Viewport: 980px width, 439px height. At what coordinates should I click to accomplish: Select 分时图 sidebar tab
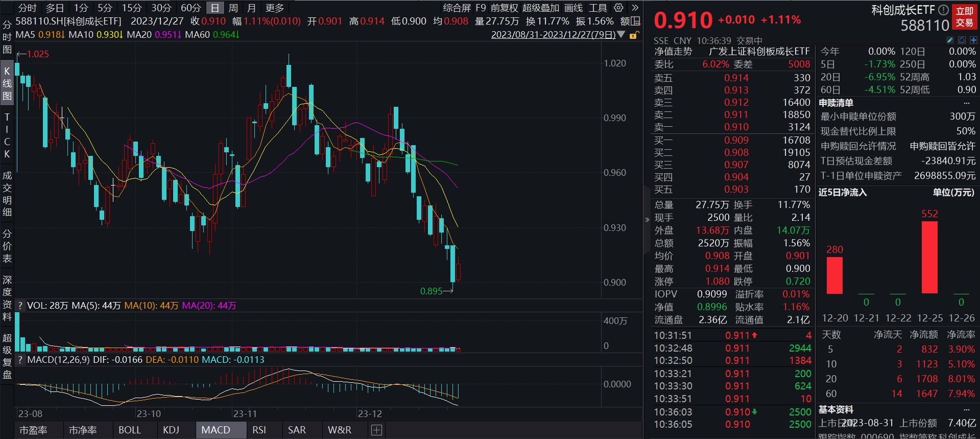(7, 37)
